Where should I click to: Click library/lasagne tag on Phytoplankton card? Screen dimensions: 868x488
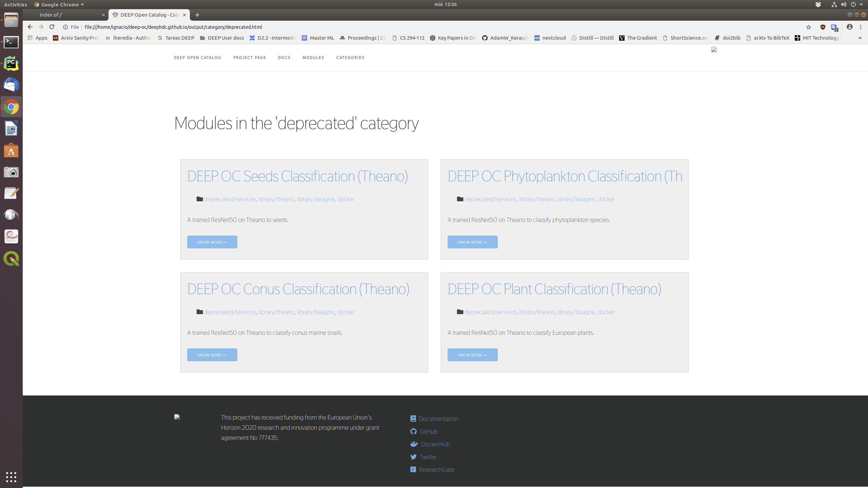pyautogui.click(x=576, y=199)
